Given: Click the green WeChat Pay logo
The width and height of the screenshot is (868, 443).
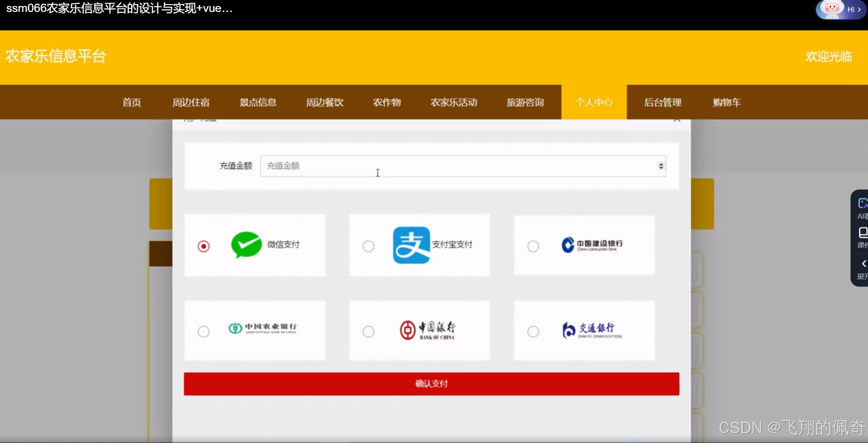Looking at the screenshot, I should coord(246,245).
